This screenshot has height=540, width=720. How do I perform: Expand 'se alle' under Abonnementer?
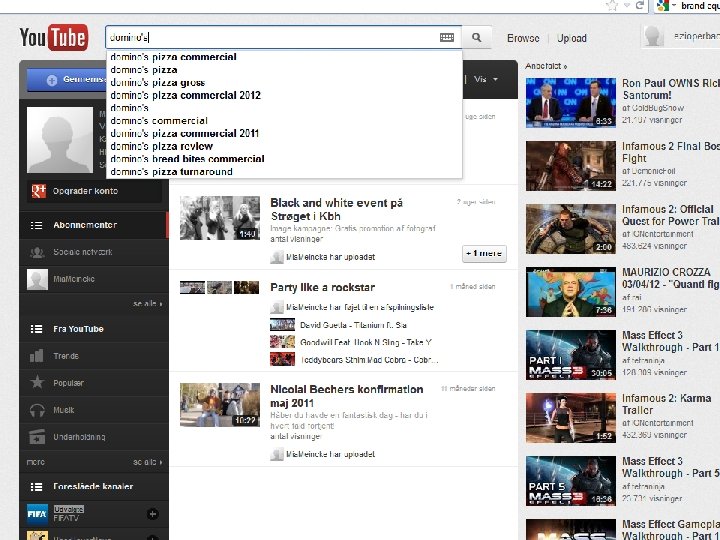[x=147, y=304]
